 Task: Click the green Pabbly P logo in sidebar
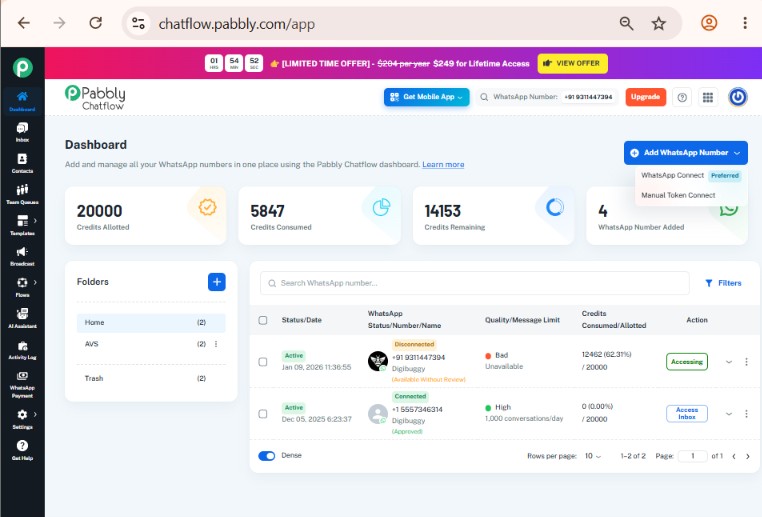point(22,67)
